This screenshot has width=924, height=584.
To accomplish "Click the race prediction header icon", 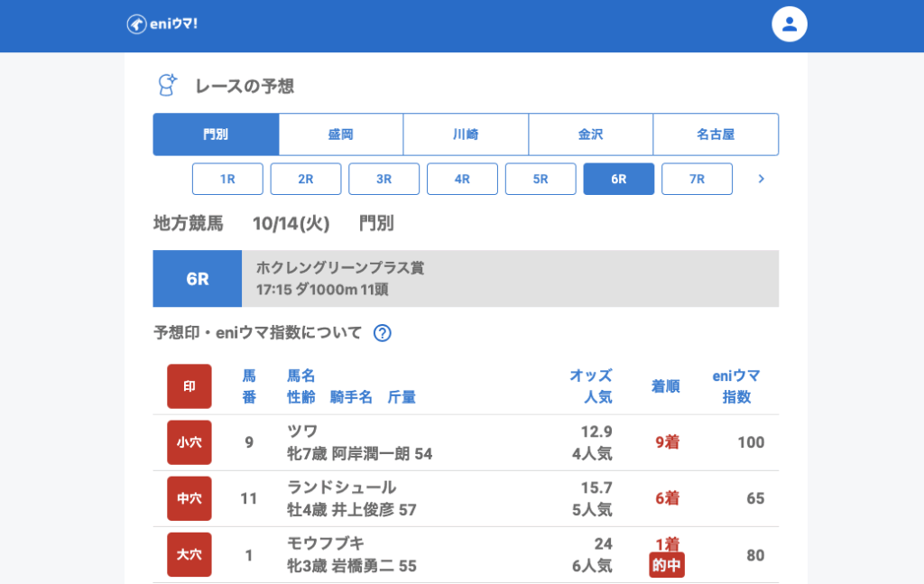I will coord(167,86).
